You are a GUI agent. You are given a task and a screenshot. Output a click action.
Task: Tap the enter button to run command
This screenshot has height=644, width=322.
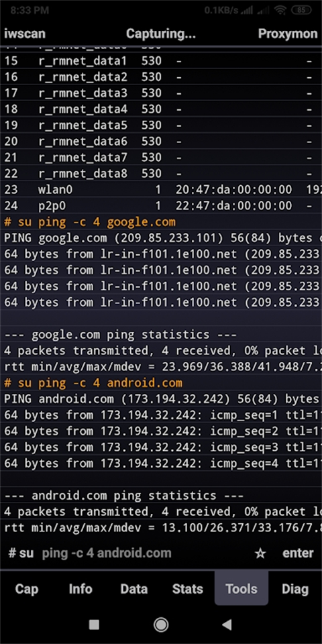[298, 553]
